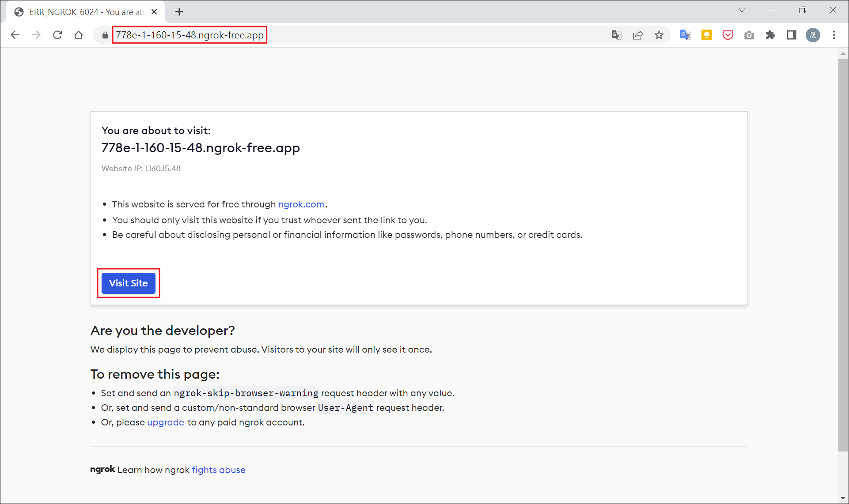This screenshot has height=504, width=849.
Task: Bookmark this page with the star icon
Action: tap(659, 35)
